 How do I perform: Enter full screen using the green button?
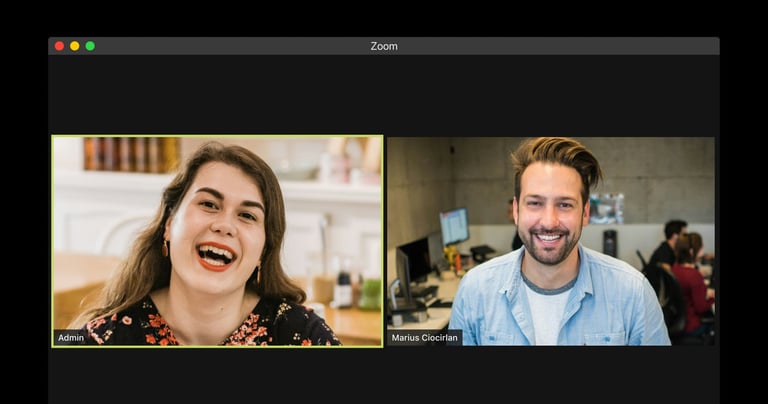[x=90, y=46]
